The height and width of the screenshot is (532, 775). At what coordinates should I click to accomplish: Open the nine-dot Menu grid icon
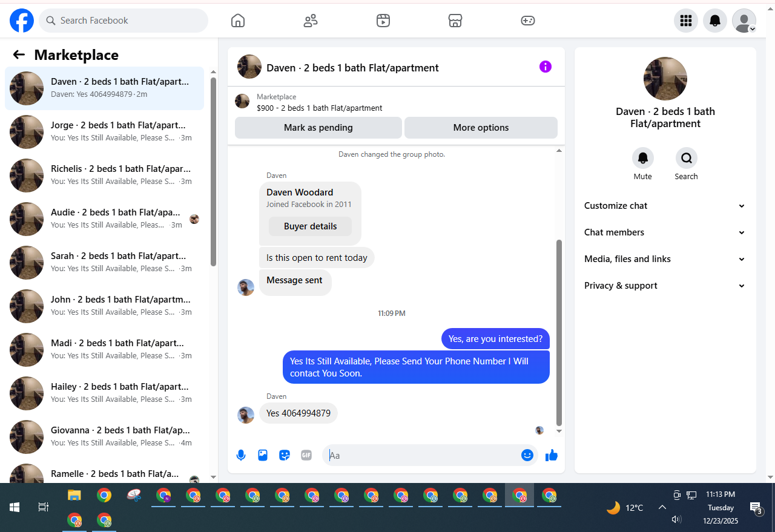686,21
